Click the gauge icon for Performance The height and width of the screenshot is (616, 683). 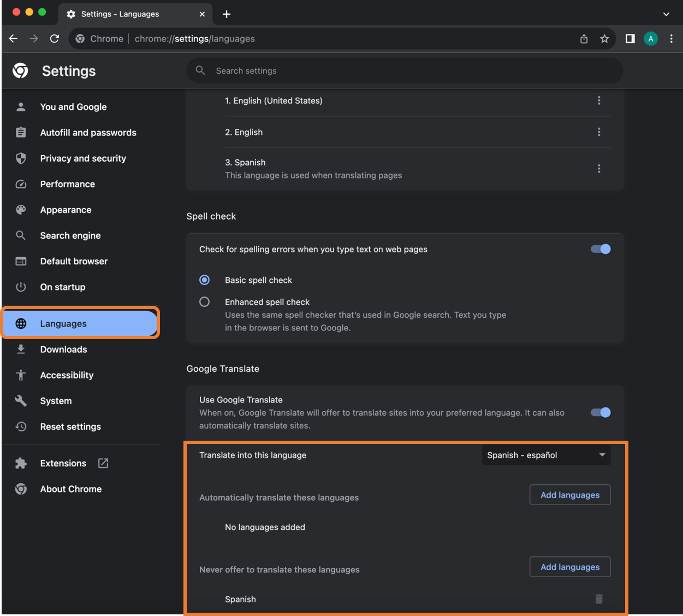click(x=21, y=184)
